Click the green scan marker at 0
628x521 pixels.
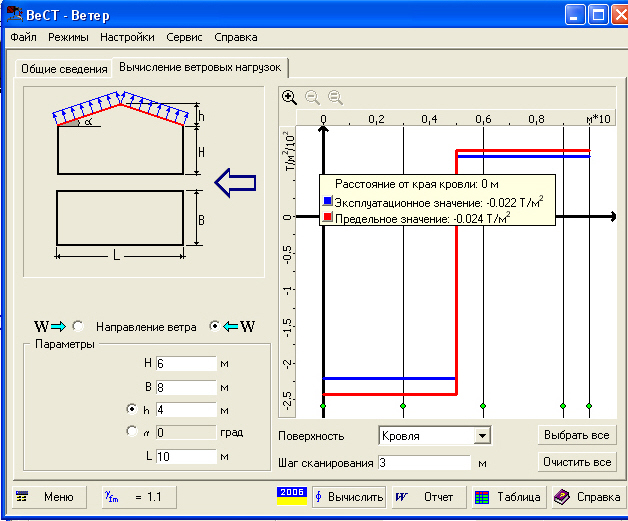point(323,406)
